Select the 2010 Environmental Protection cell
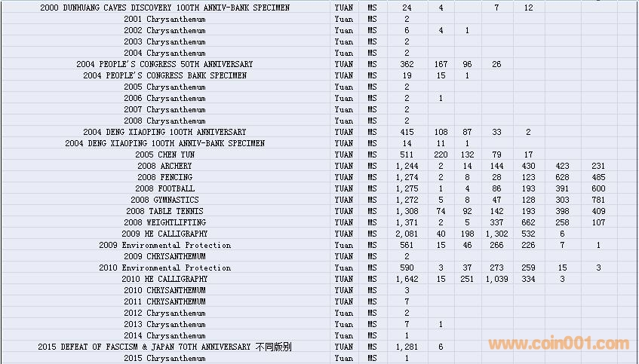639x364 pixels. point(164,268)
